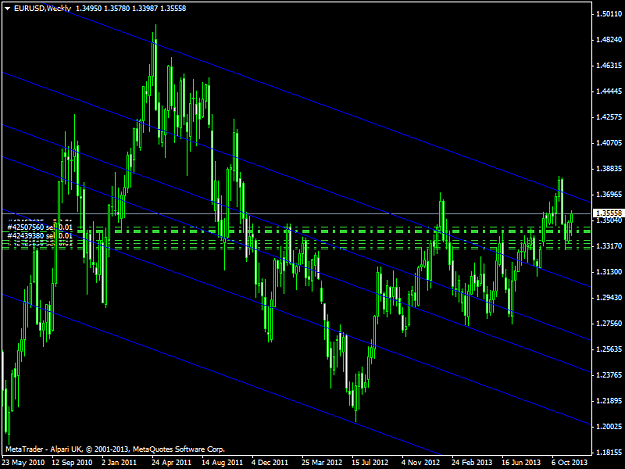Click price level 1.44445 on the axis
The height and width of the screenshot is (469, 625).
[609, 91]
